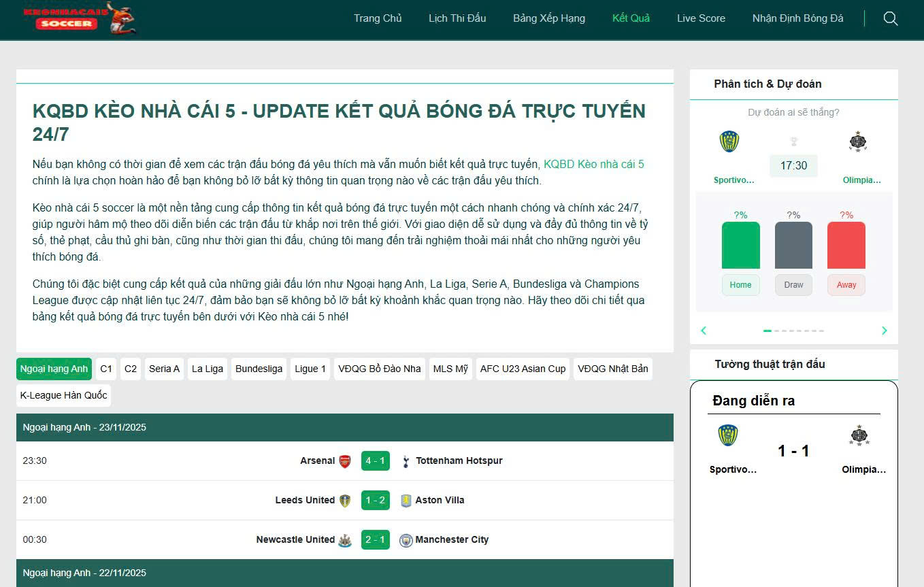
Task: Open the Bảng Xếp Hạng menu item
Action: 548,18
